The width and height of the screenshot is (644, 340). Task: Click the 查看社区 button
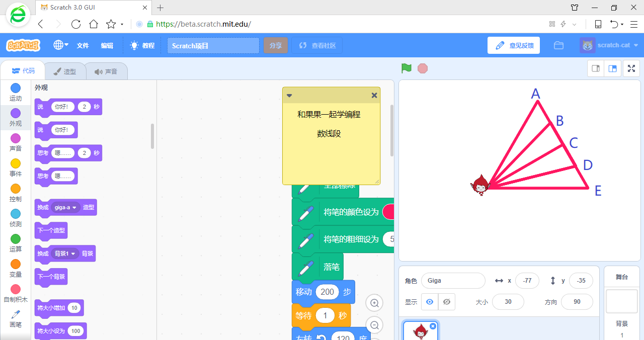pyautogui.click(x=317, y=46)
